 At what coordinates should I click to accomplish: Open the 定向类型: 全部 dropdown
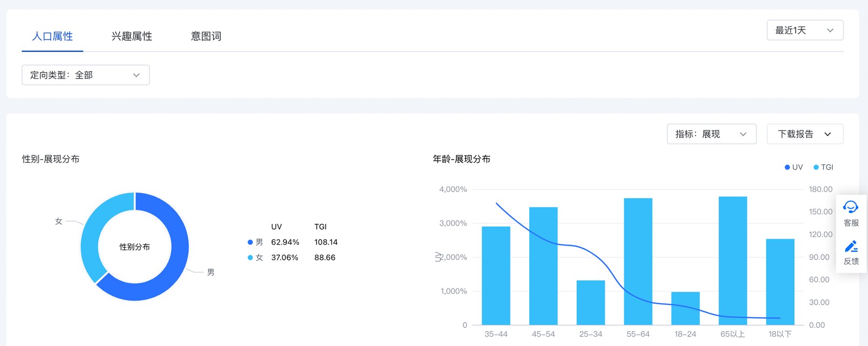coord(85,75)
